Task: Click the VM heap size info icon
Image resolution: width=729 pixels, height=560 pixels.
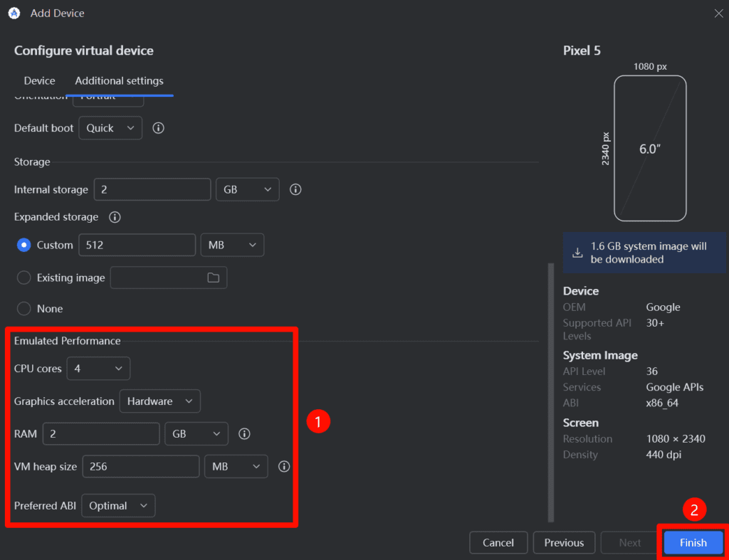Action: click(284, 467)
